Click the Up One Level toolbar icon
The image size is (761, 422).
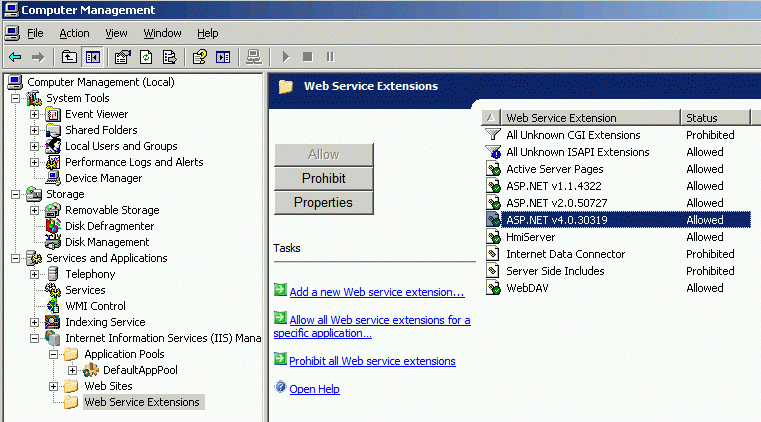pyautogui.click(x=69, y=57)
